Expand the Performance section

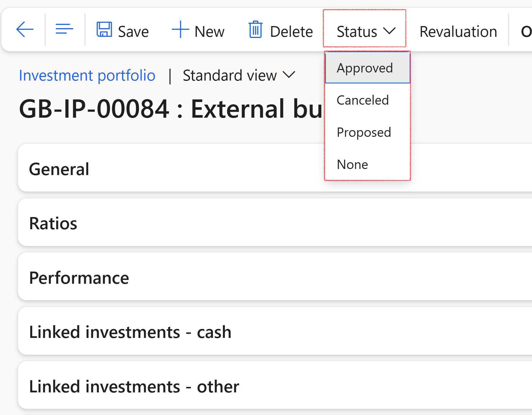pos(275,276)
